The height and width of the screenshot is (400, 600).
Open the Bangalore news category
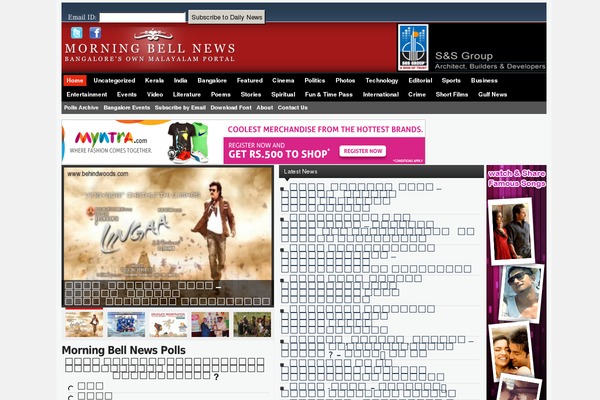(x=212, y=80)
